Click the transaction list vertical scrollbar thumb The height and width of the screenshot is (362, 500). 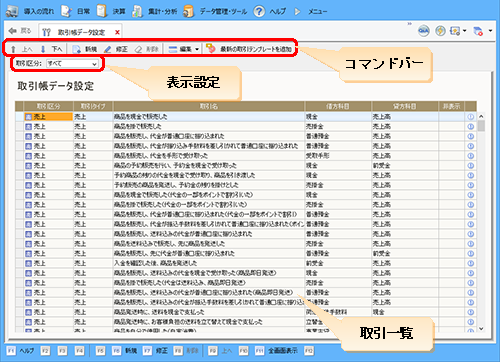(481, 126)
